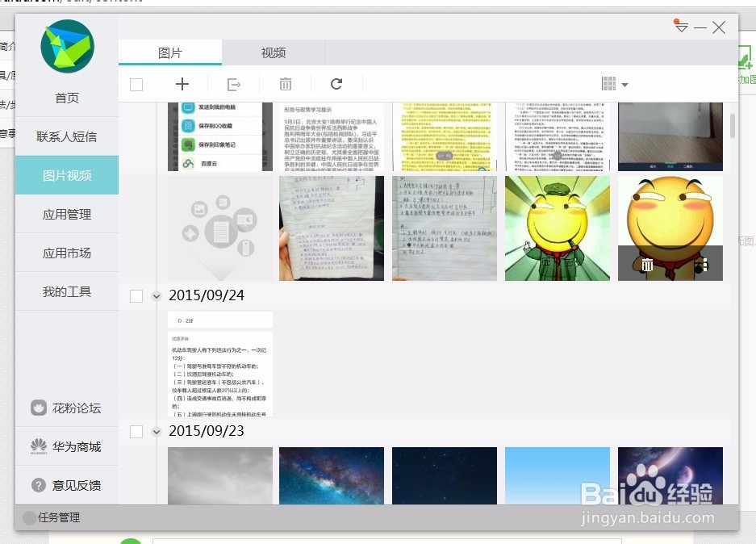Open the 花粉论坛 link

67,408
